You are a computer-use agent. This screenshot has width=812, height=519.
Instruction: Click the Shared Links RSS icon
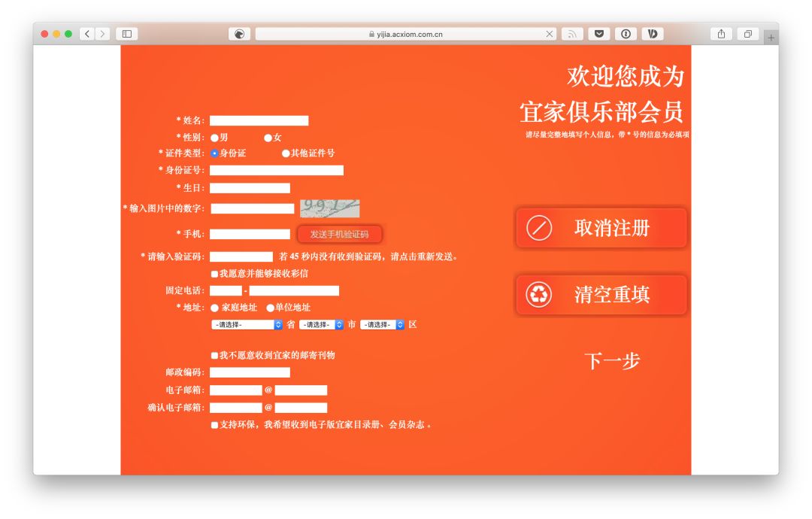(x=571, y=34)
